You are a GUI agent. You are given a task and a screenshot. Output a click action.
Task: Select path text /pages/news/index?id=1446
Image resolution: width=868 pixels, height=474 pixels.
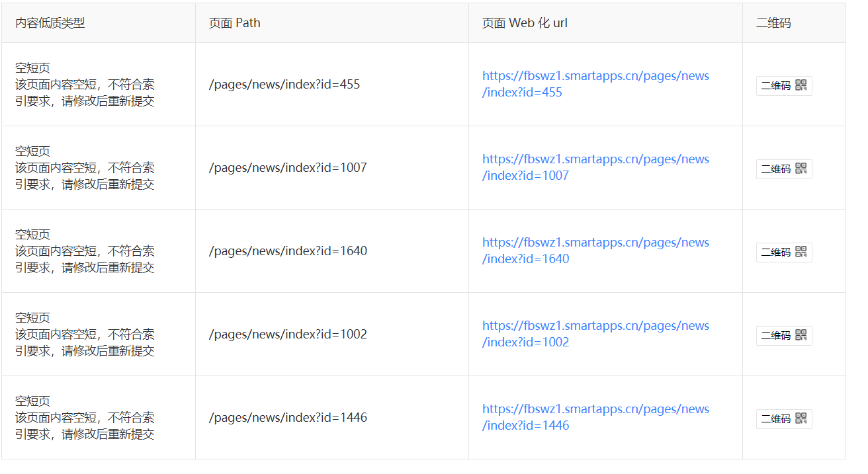[x=288, y=418]
